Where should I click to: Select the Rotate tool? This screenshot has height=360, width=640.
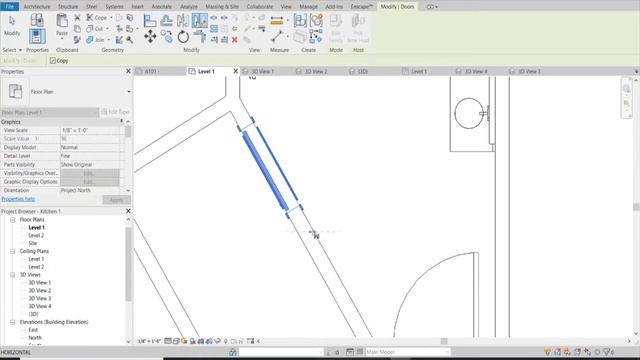(183, 36)
